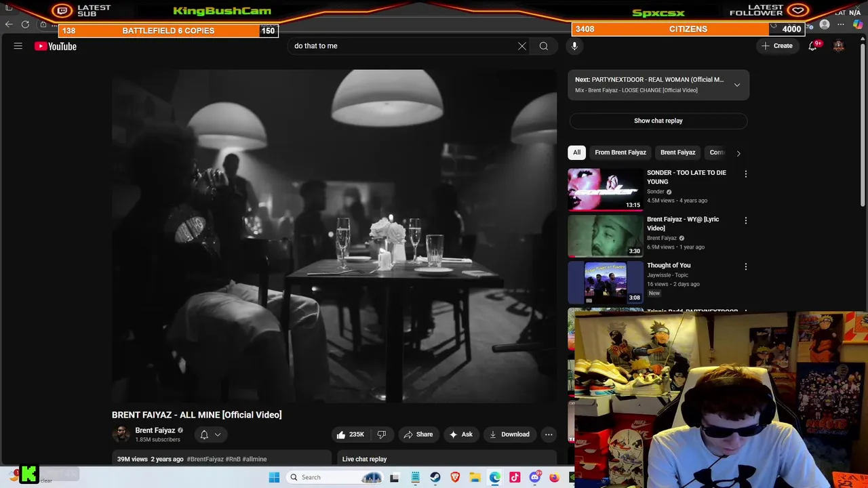Toggle the Brent Faiyaz subscription notification bell

(204, 434)
